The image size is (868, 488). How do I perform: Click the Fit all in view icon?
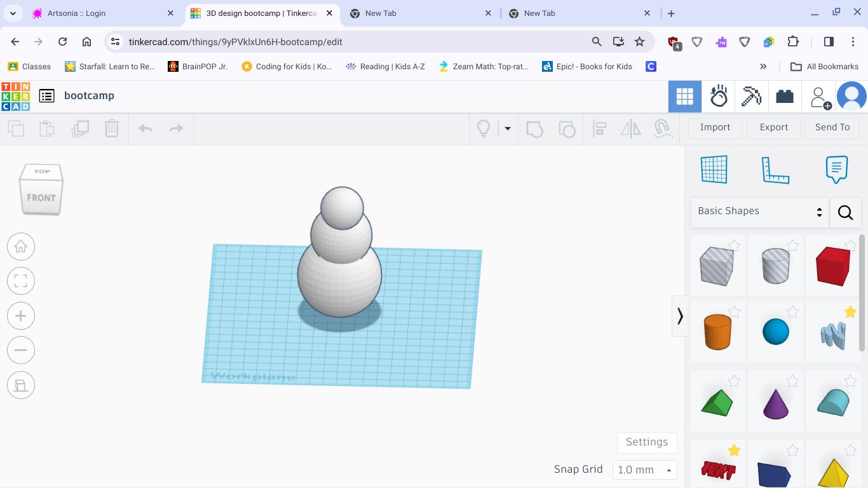pyautogui.click(x=21, y=281)
